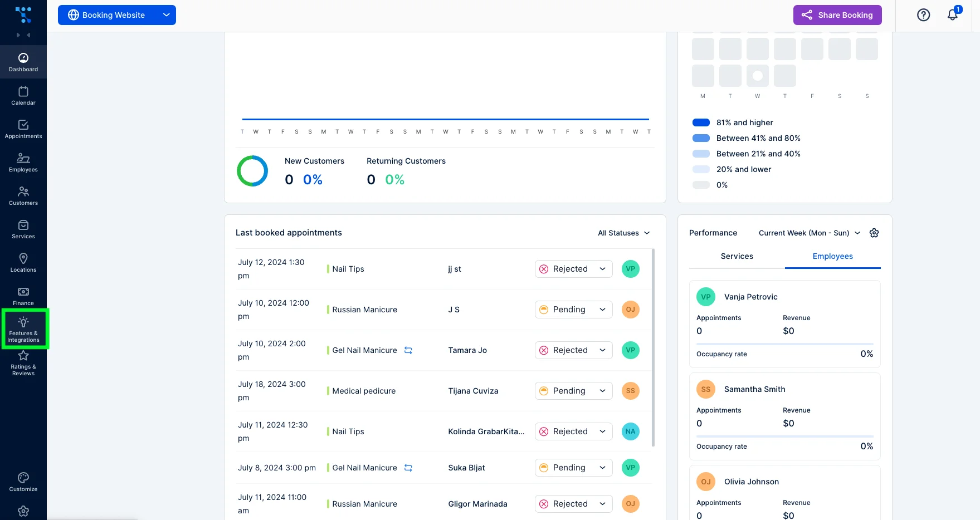Open the Employees sidebar section

(23, 162)
